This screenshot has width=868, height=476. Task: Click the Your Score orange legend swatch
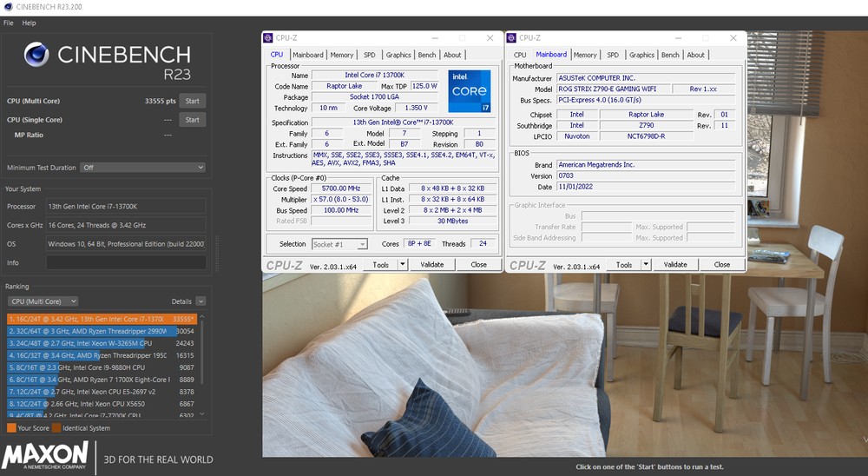tap(11, 427)
